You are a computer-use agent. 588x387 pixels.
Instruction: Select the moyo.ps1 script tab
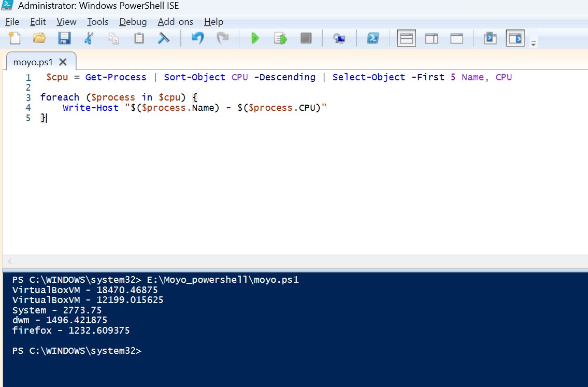pos(33,62)
